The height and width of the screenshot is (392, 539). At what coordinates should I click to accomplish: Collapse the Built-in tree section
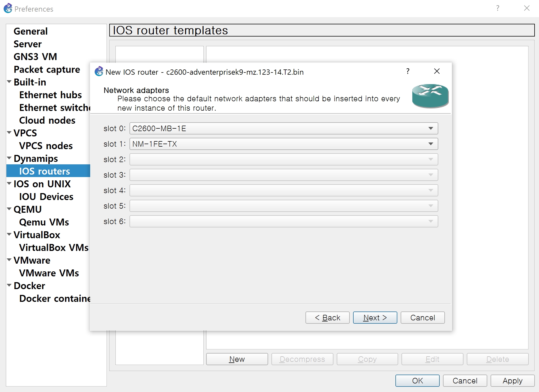click(9, 82)
